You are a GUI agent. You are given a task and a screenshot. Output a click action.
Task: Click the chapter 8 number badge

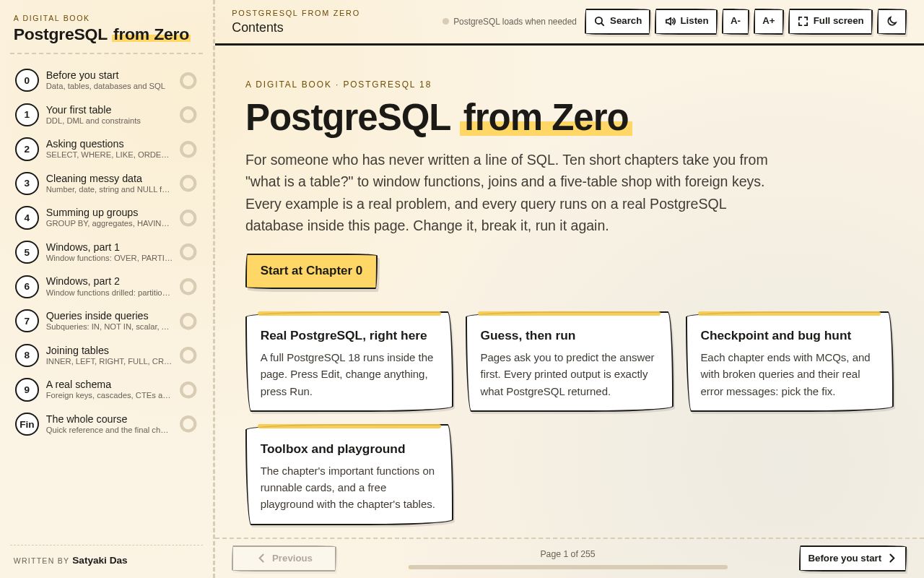point(27,355)
